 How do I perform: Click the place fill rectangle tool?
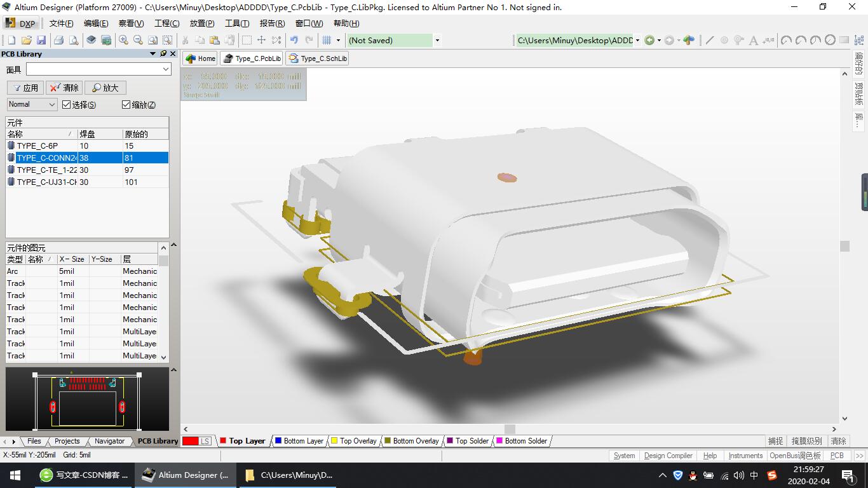(x=844, y=40)
